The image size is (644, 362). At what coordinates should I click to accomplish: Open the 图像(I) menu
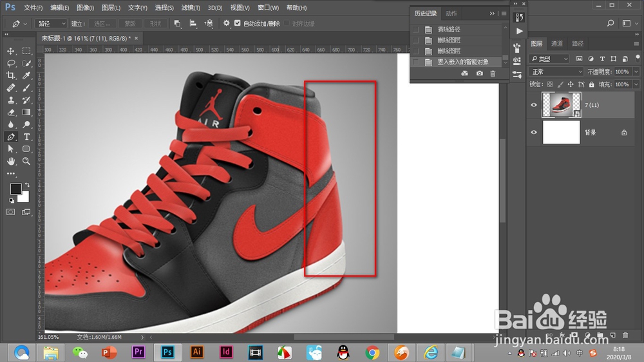(86, 8)
